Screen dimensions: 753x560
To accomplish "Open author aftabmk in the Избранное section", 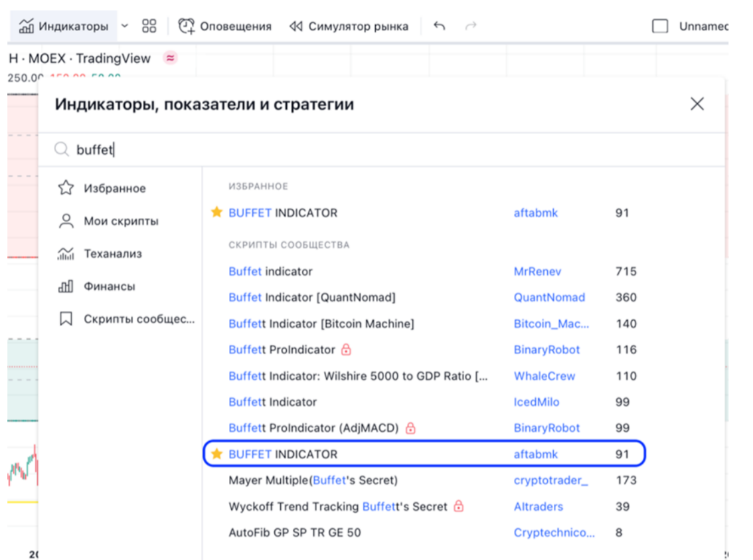I will click(535, 213).
